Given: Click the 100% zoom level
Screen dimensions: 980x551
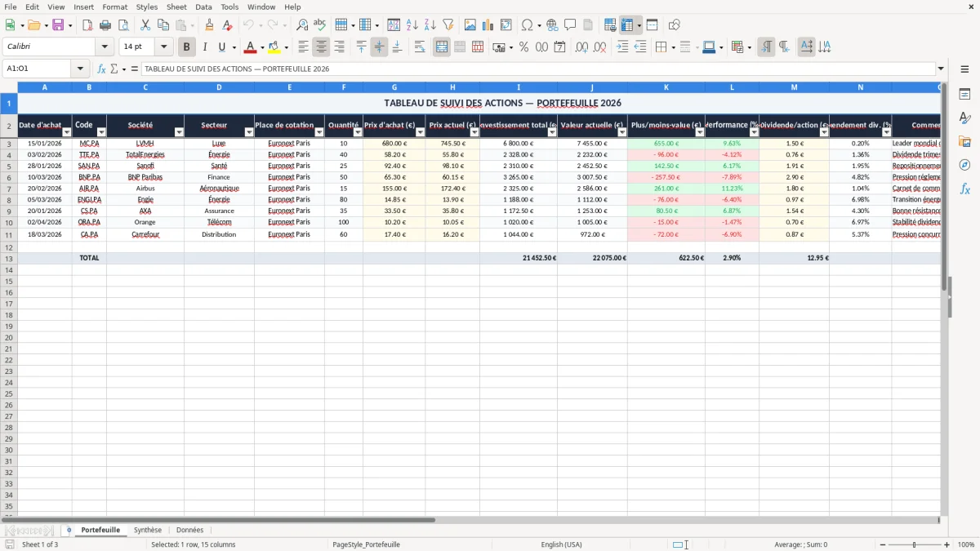Looking at the screenshot, I should (x=965, y=544).
